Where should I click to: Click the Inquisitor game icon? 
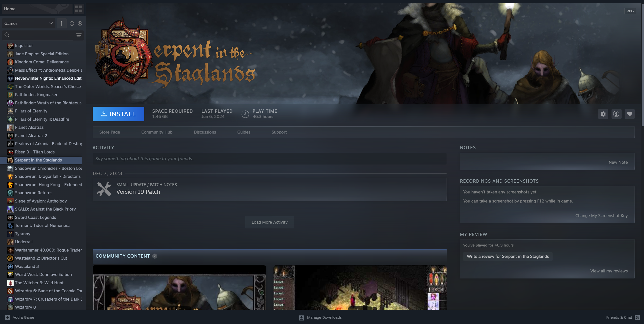pyautogui.click(x=10, y=46)
